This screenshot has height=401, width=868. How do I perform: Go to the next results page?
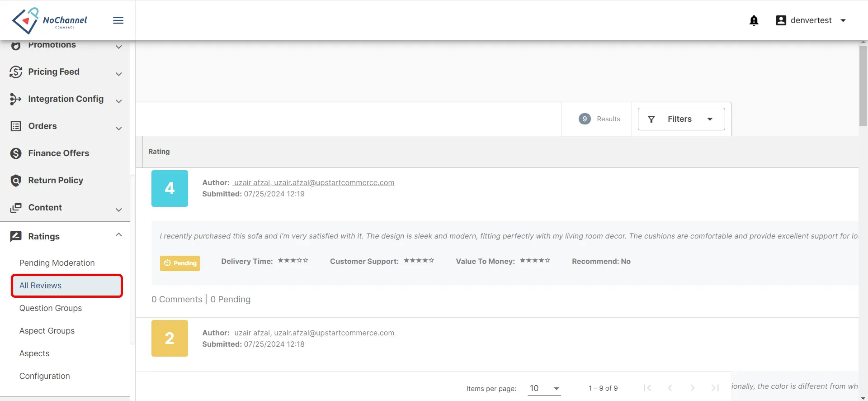point(693,388)
